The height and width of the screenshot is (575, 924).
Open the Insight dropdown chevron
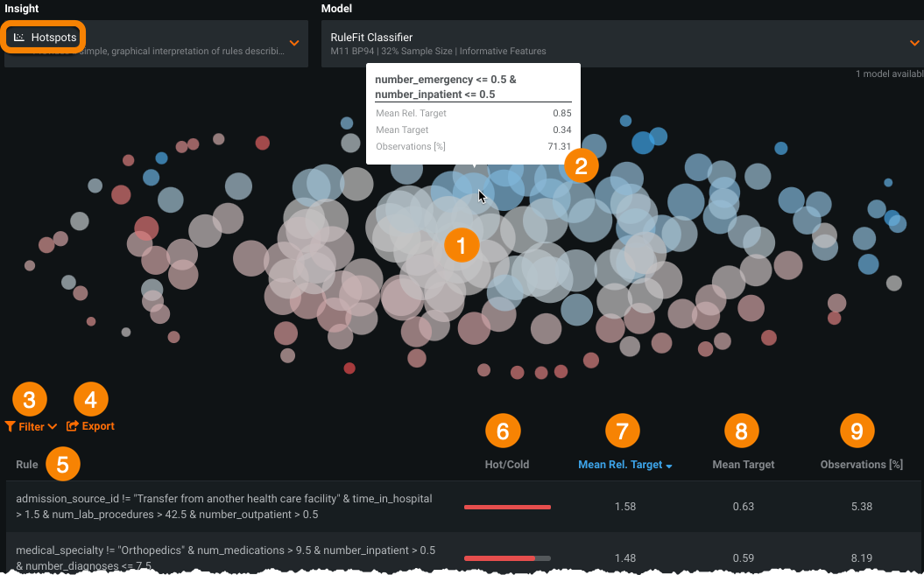tap(294, 43)
